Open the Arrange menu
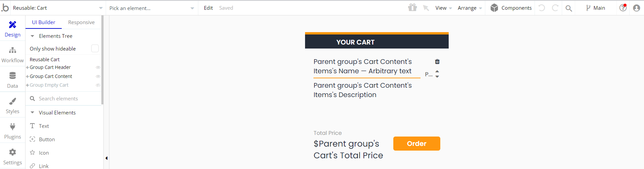The height and width of the screenshot is (169, 644). point(469,8)
